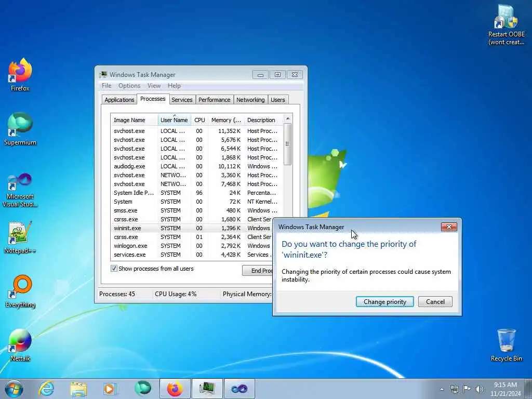Open the View menu
Screen dimensions: 532x399
click(154, 86)
